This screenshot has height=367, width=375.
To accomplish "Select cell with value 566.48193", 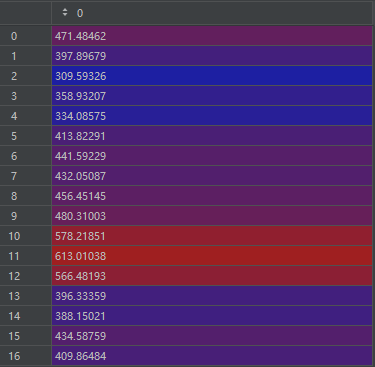I will 212,276.
